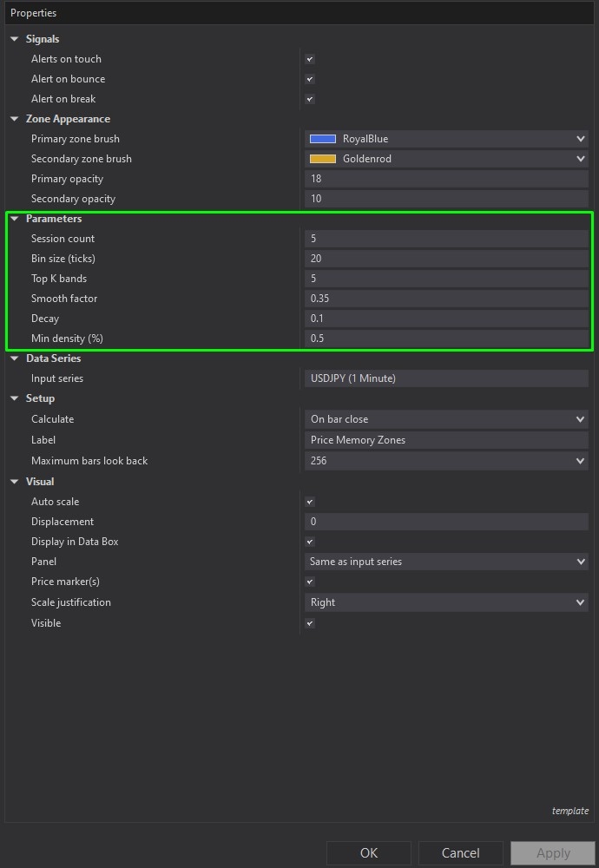Toggle the Alert on break checkbox
The width and height of the screenshot is (599, 868).
(x=310, y=99)
